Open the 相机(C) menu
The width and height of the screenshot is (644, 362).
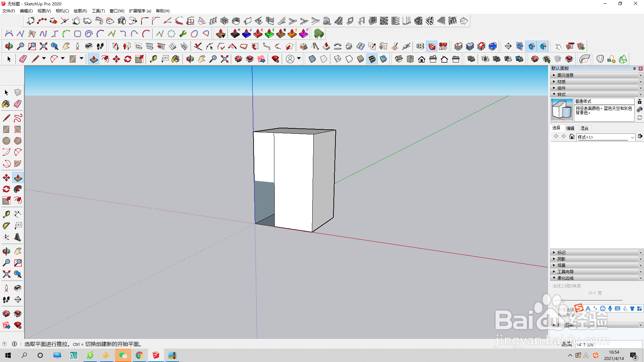coord(62,11)
